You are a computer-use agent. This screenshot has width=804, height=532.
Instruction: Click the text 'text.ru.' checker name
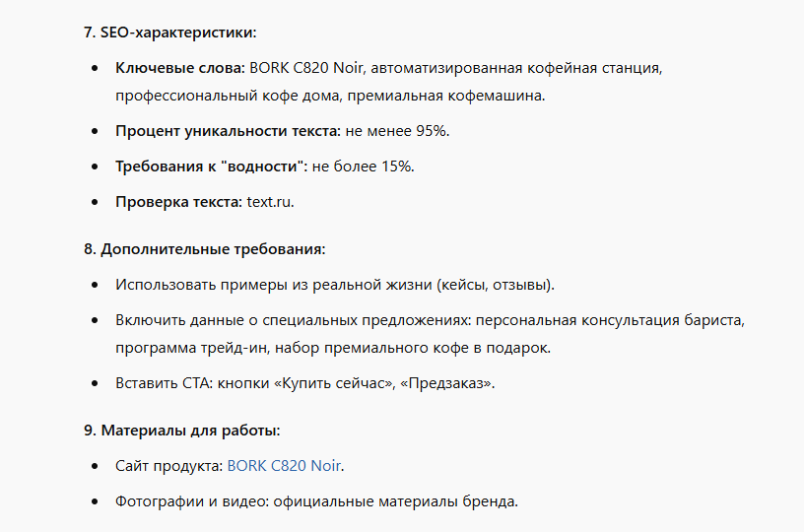click(x=270, y=202)
